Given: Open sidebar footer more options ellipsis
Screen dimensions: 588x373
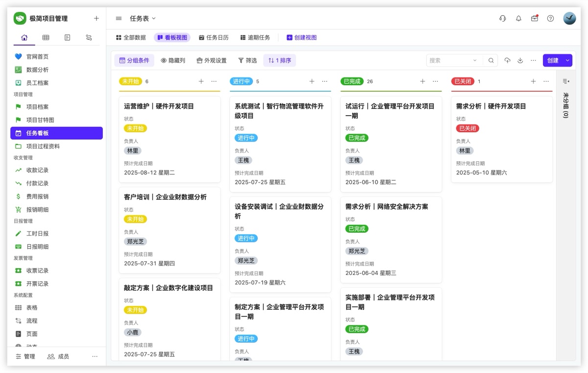Looking at the screenshot, I should click(x=95, y=356).
